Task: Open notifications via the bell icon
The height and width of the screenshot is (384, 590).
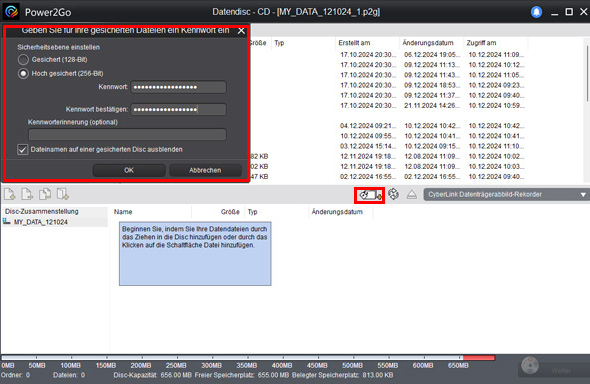Action: click(x=536, y=12)
